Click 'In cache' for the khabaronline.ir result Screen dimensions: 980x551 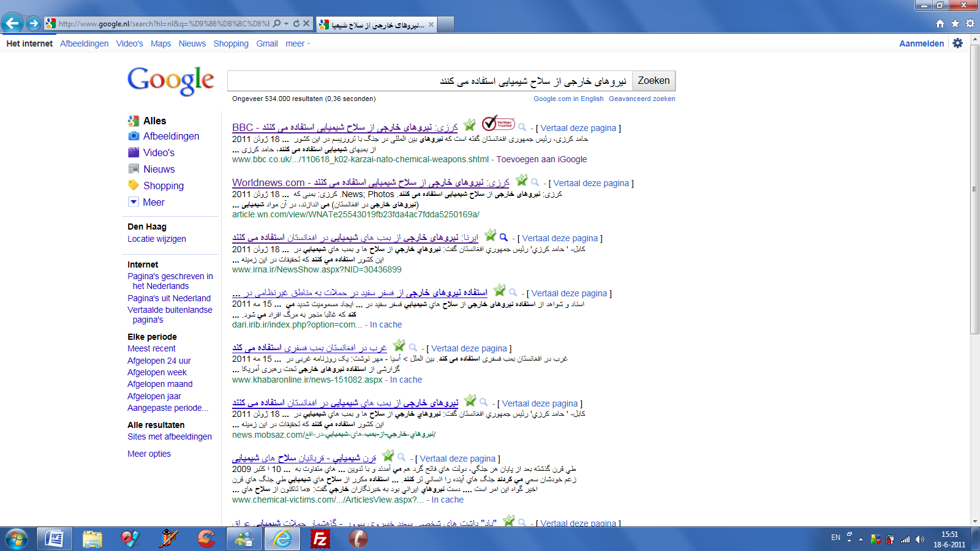406,380
